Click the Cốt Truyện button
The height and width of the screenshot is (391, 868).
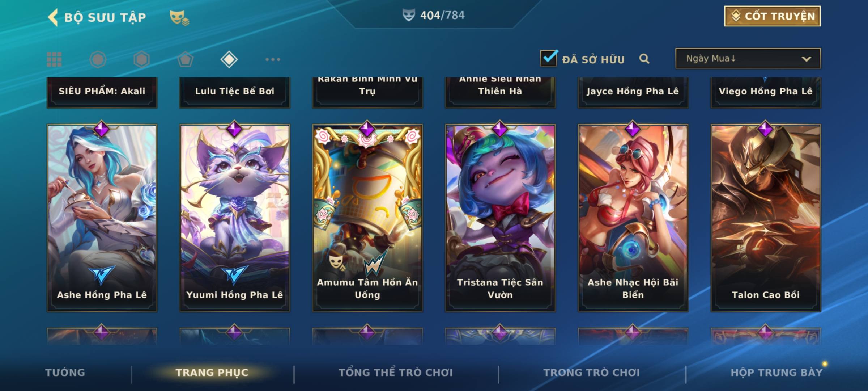click(x=772, y=16)
